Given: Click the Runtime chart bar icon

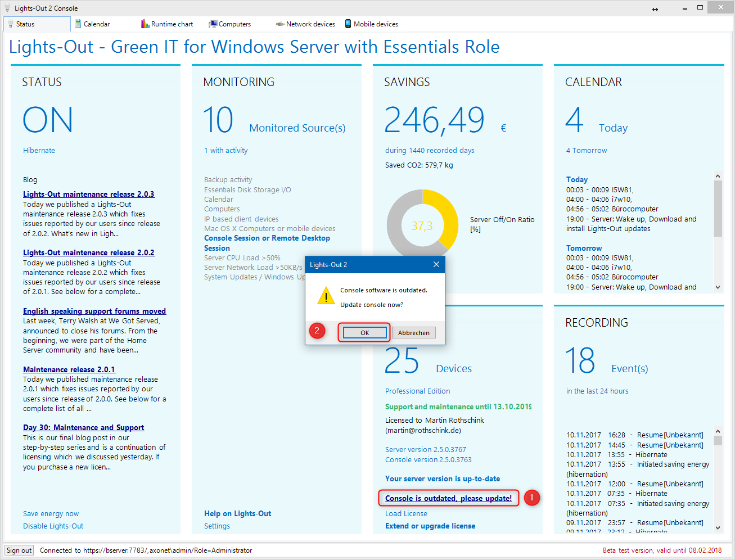Looking at the screenshot, I should tap(145, 24).
